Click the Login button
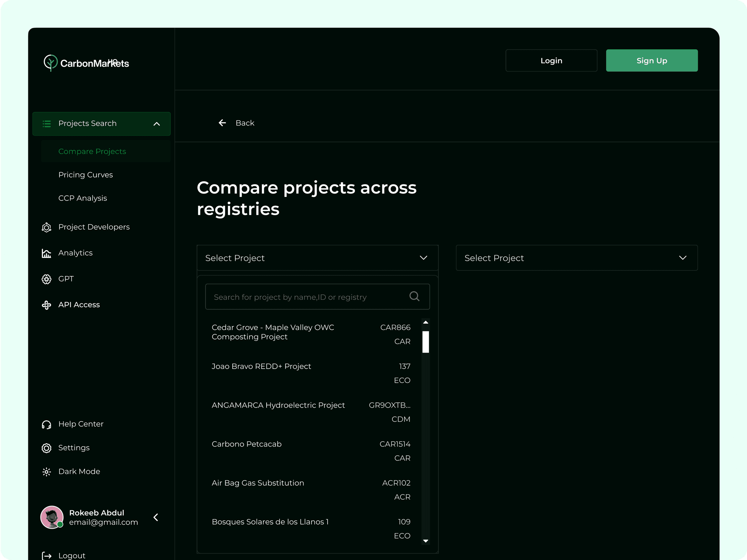Screen dimensions: 747x560 [551, 61]
